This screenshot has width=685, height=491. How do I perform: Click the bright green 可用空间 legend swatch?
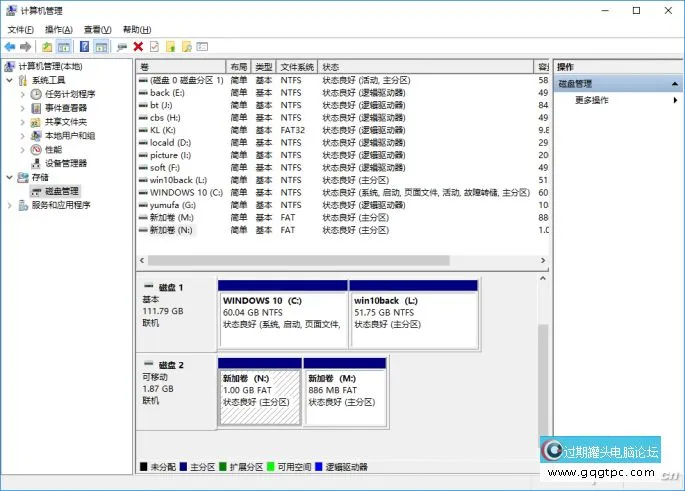click(x=270, y=467)
